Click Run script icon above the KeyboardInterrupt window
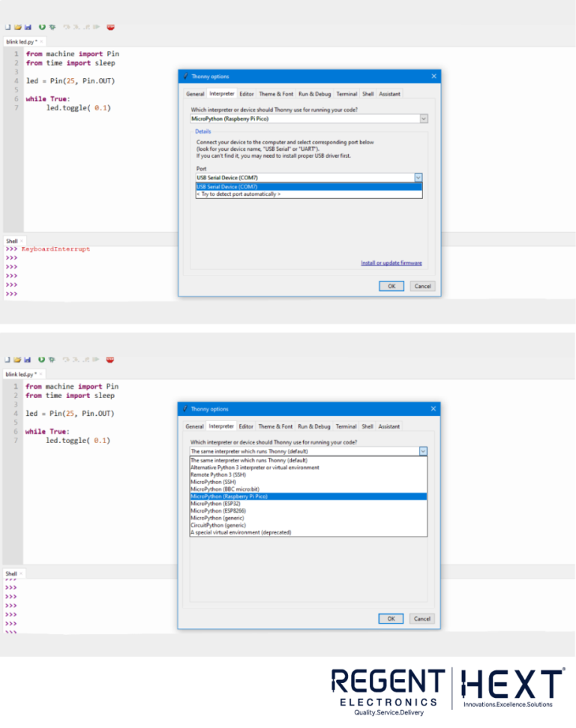 click(42, 27)
